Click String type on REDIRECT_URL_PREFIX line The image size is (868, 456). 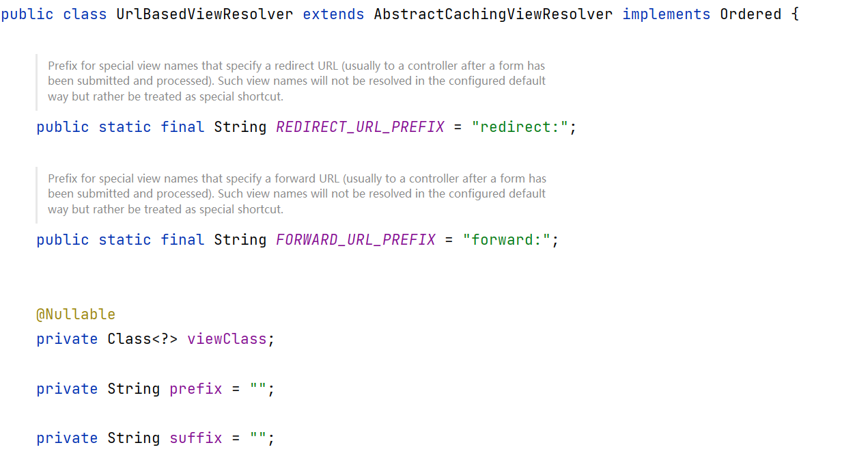tap(240, 127)
